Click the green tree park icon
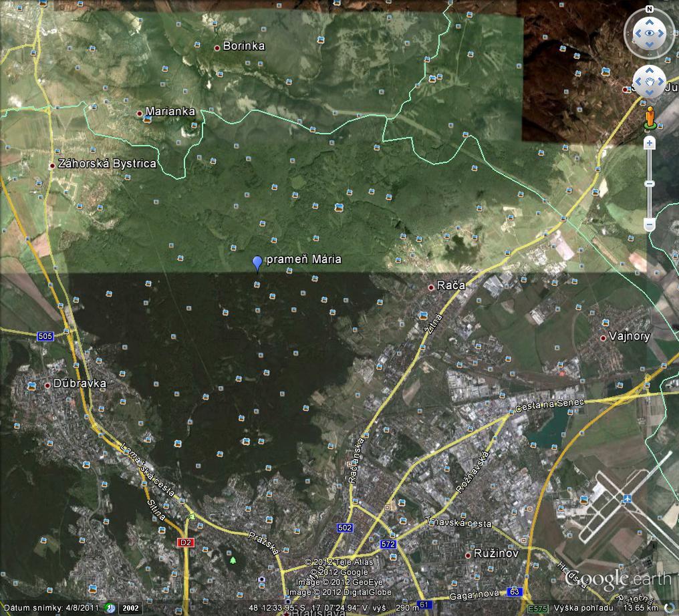The width and height of the screenshot is (679, 616). (x=233, y=561)
